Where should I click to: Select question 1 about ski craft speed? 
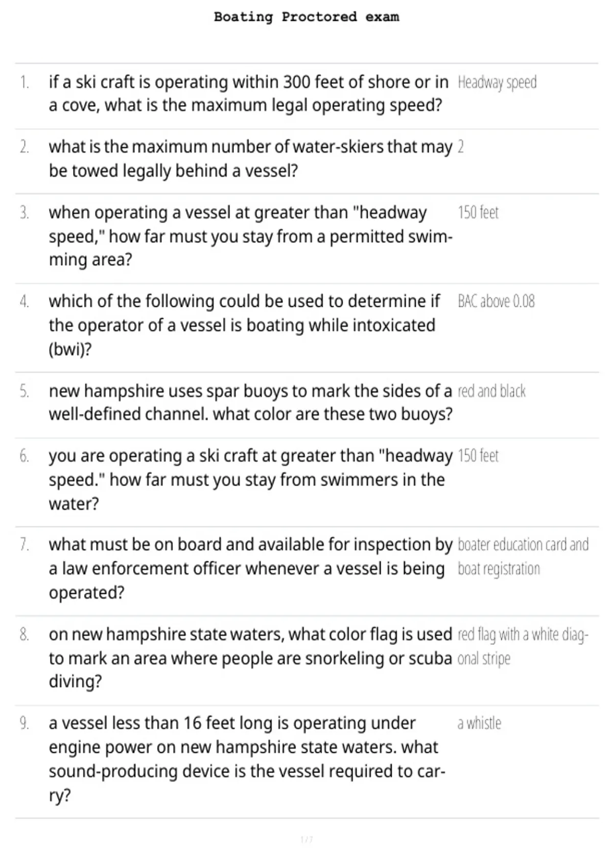[249, 93]
